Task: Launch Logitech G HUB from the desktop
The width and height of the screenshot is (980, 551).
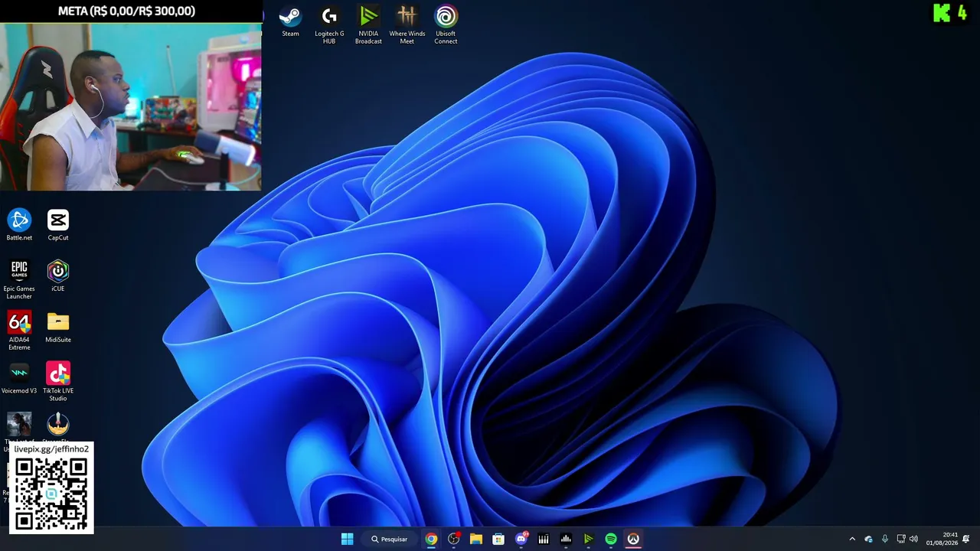Action: coord(329,25)
